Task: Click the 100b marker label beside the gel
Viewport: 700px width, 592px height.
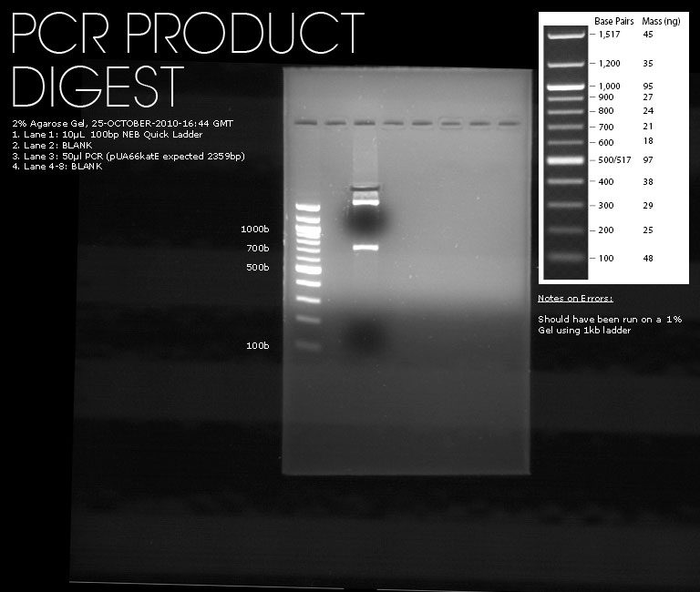Action: click(x=256, y=346)
